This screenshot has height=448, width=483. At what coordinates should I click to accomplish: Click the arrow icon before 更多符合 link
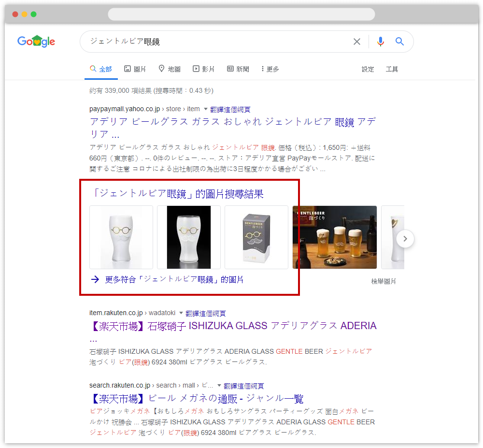[95, 279]
